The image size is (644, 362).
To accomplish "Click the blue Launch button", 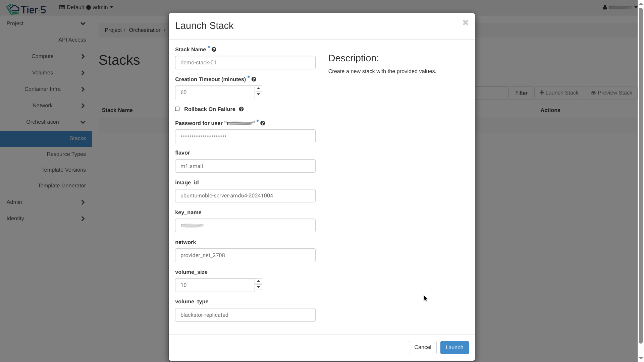I will 454,348.
